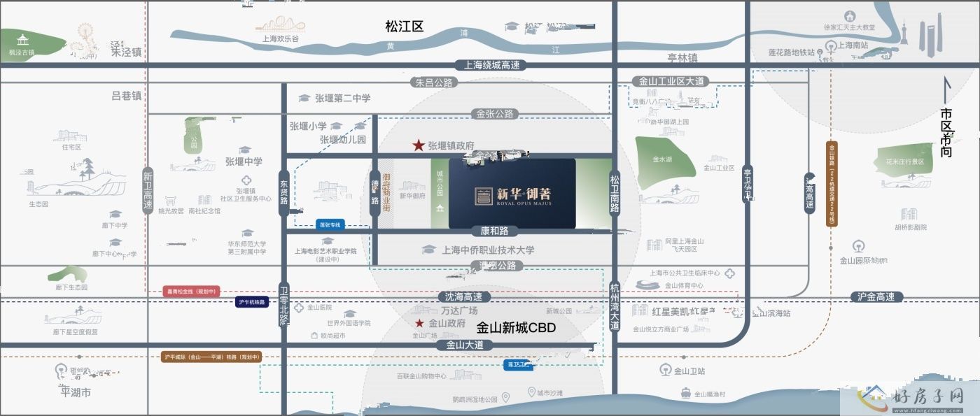Click the graduation cap beside 上海中侨职业技术大学
980x416 pixels.
(430, 250)
